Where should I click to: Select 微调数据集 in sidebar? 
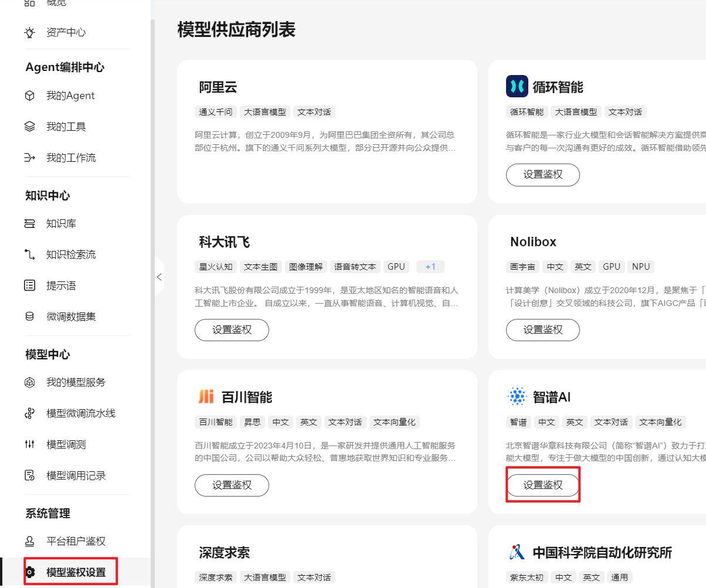(71, 317)
